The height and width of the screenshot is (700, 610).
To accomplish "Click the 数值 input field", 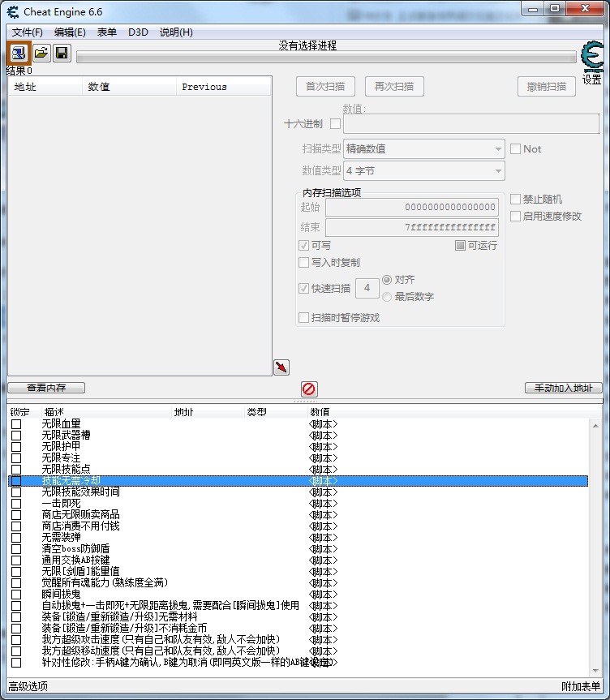I will point(471,123).
